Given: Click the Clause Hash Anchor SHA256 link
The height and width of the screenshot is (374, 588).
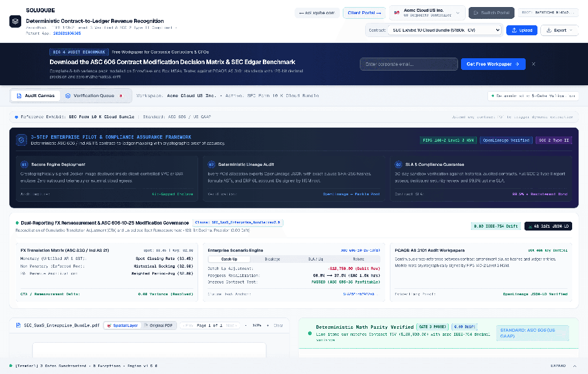Looking at the screenshot, I should point(360,294).
